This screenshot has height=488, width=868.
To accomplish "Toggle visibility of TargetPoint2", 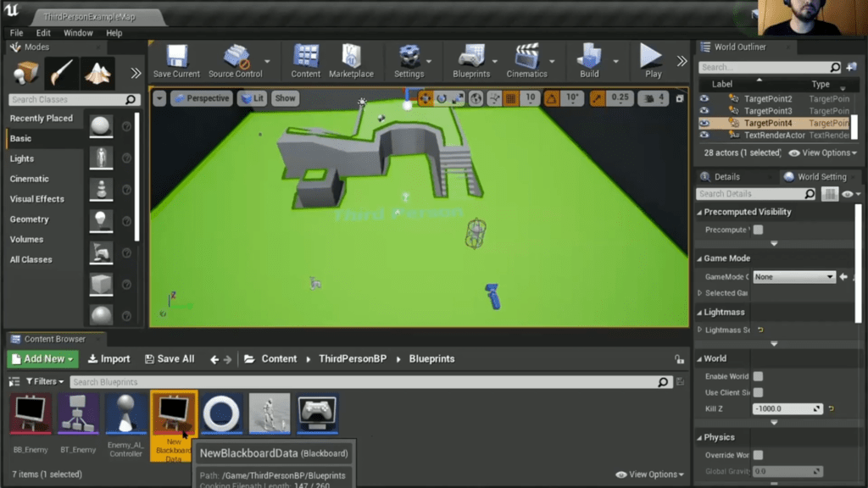I will click(704, 98).
